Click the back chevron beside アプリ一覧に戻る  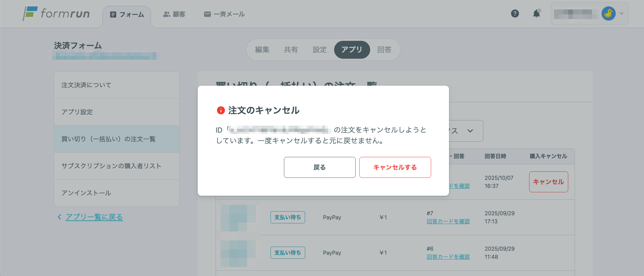pos(59,217)
